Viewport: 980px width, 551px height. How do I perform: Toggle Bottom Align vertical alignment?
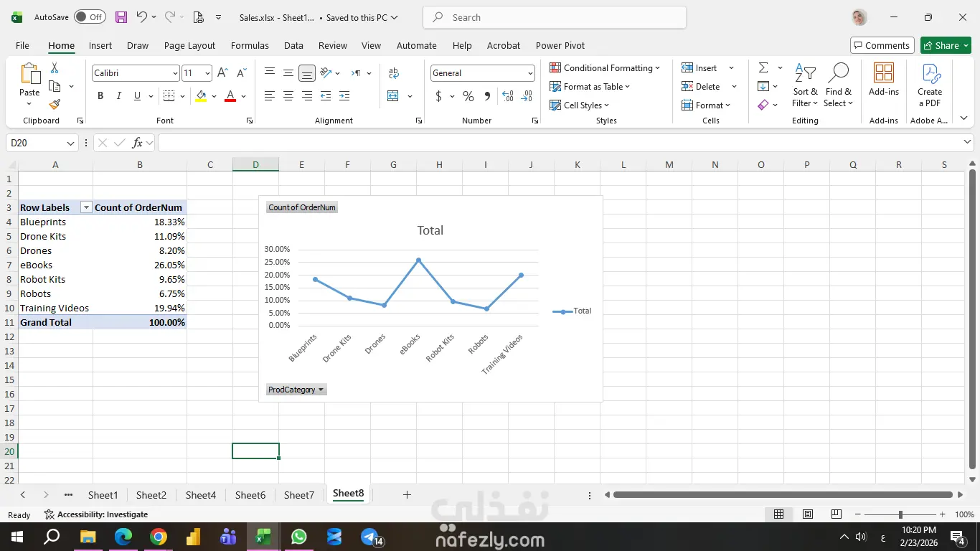click(x=307, y=73)
